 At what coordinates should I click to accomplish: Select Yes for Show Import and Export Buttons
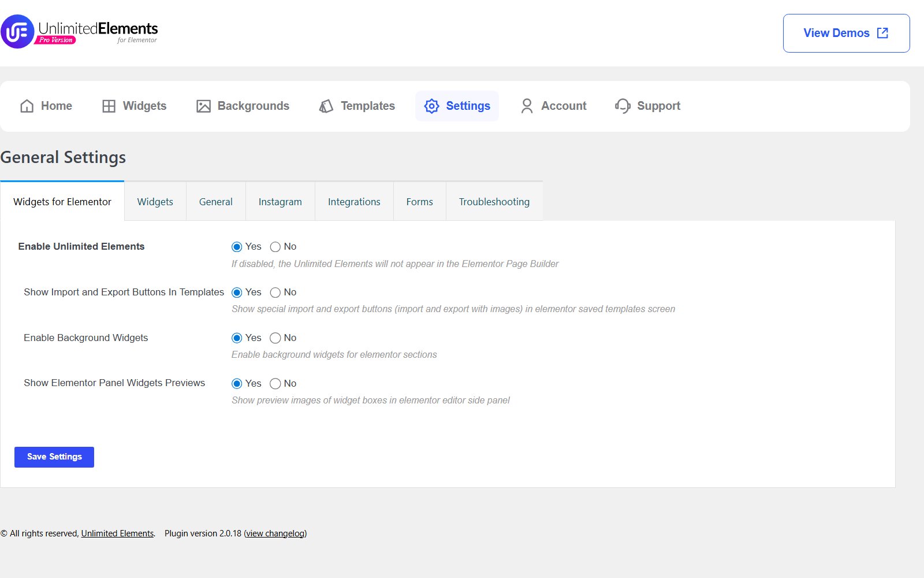tap(237, 292)
